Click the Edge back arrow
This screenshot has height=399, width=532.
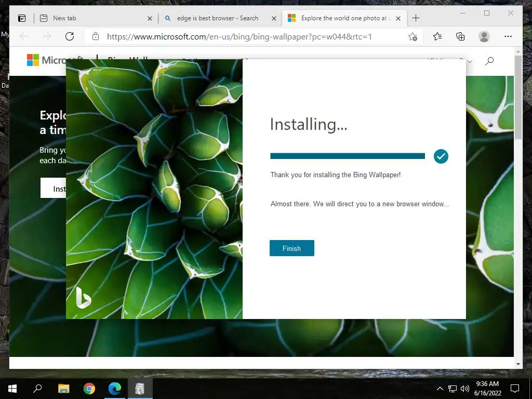(x=24, y=36)
